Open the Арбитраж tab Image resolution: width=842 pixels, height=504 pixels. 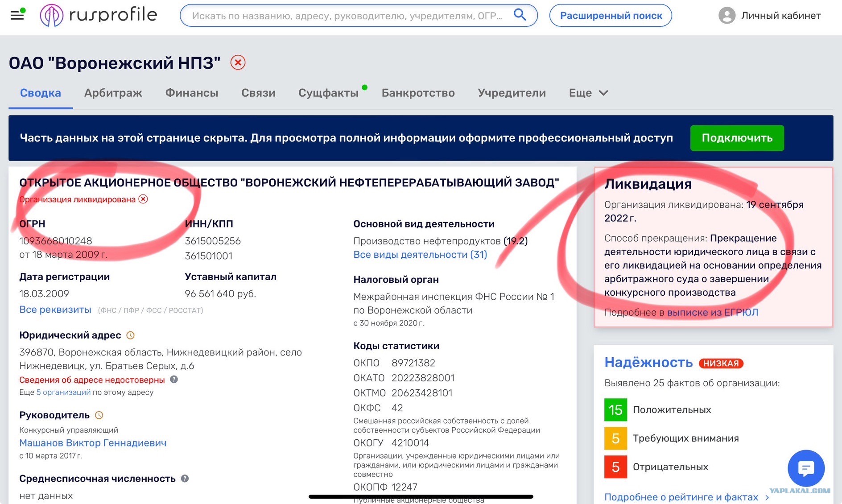[x=113, y=93]
